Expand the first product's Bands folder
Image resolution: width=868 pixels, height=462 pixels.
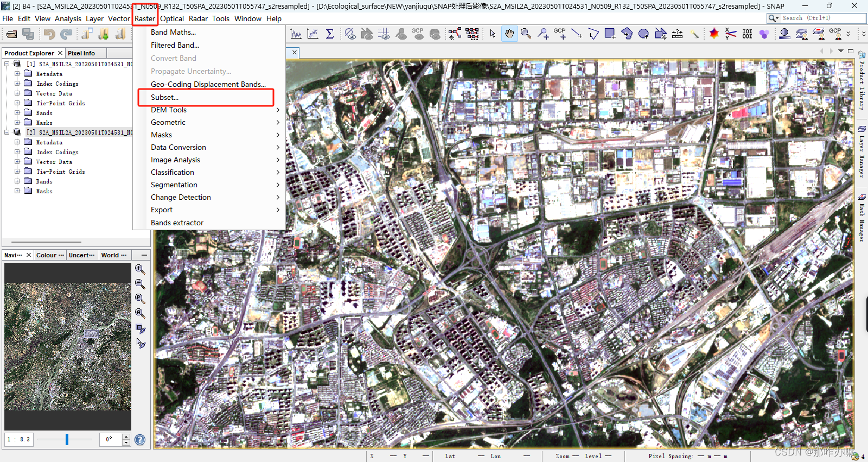tap(17, 113)
